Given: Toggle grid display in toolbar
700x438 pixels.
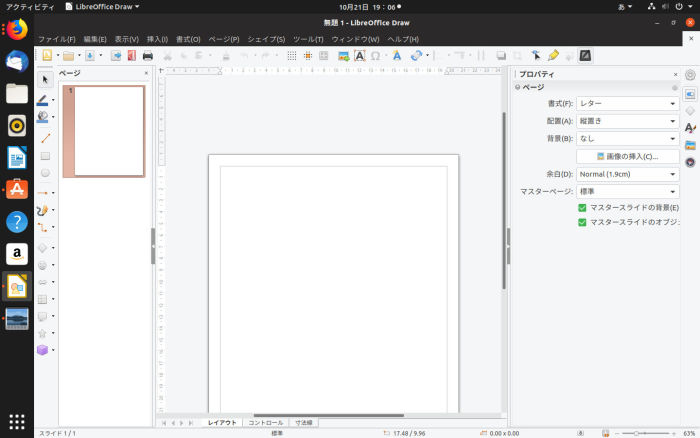Looking at the screenshot, I should [x=291, y=56].
